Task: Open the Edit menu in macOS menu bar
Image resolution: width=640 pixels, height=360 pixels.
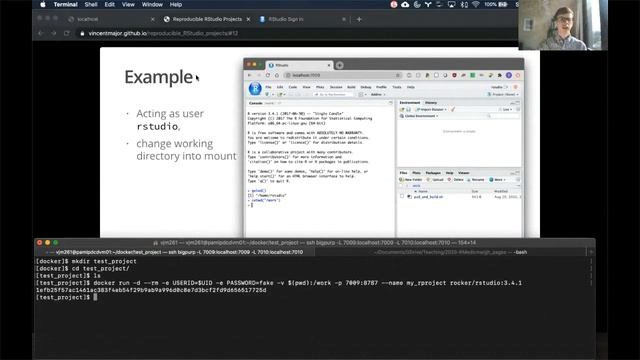Action: click(109, 4)
